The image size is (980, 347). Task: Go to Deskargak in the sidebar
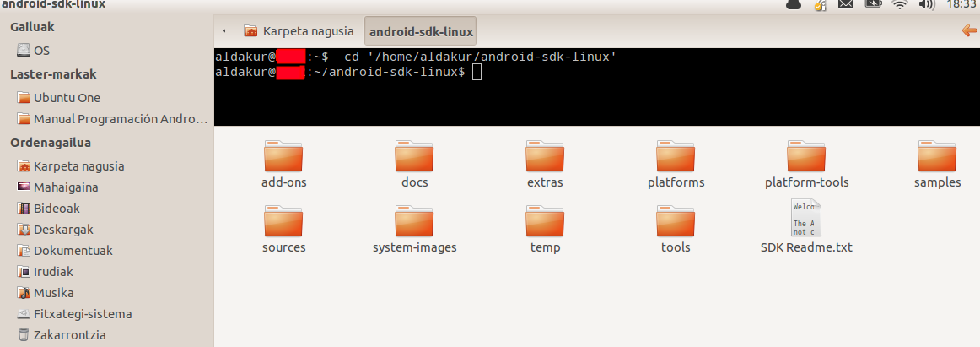coord(63,229)
